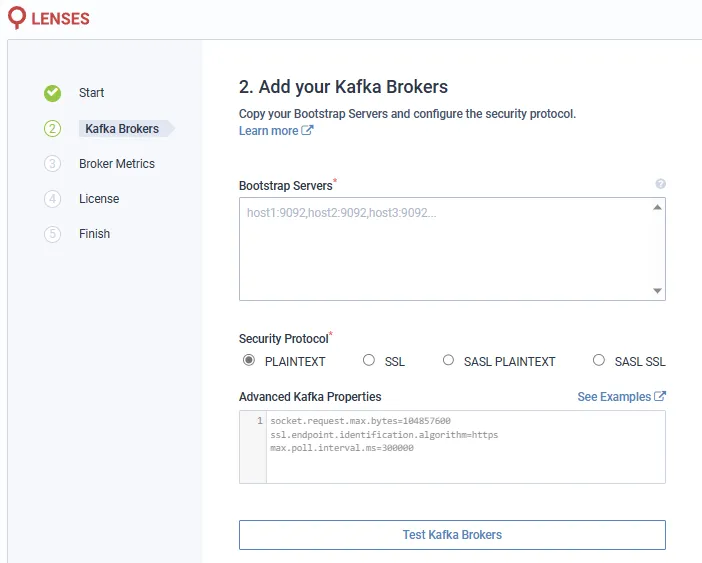Click 'Copy your Bootstrap Servers' description text
This screenshot has height=563, width=702.
(407, 114)
